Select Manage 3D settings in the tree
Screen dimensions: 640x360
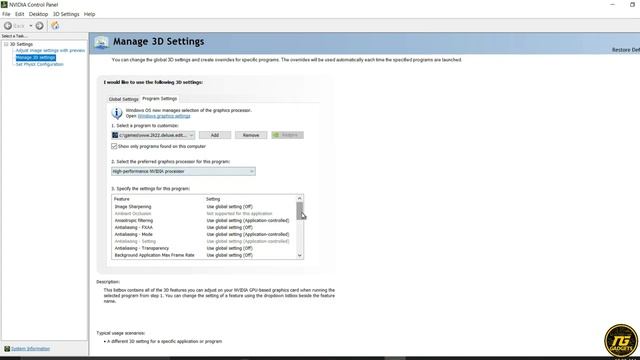[x=36, y=58]
